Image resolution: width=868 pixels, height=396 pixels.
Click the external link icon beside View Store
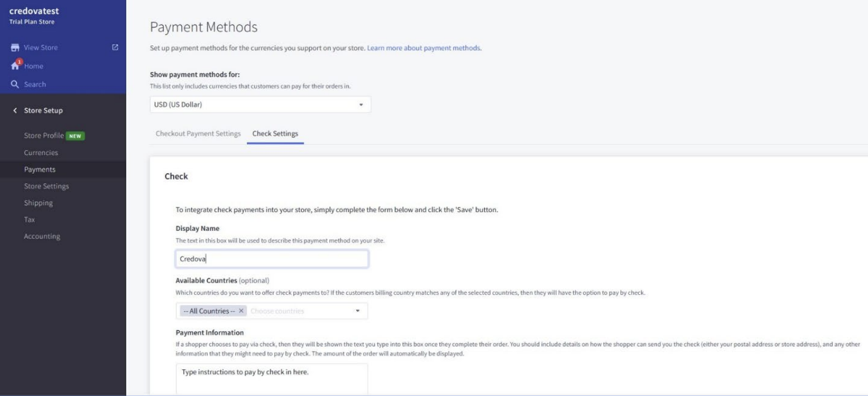click(x=115, y=47)
